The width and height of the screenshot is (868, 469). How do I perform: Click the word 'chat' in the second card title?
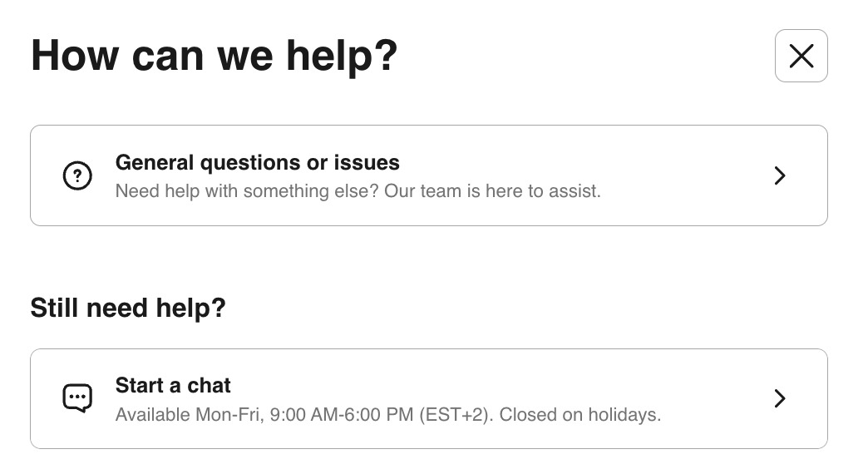(209, 385)
